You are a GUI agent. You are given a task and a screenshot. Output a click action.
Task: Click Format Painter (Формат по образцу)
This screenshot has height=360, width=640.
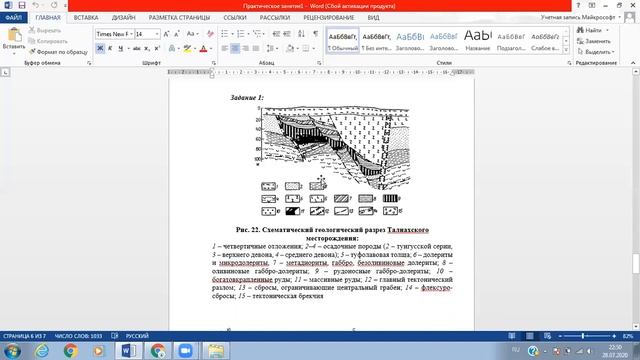58,52
